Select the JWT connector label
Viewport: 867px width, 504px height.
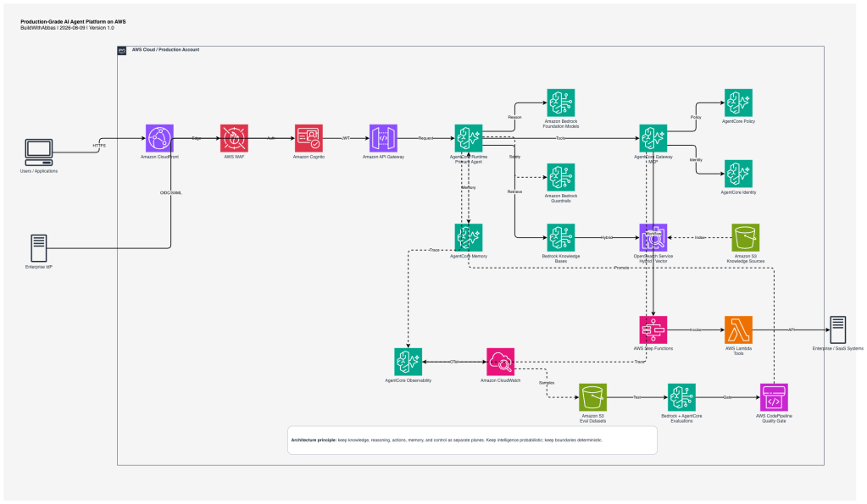(x=346, y=138)
